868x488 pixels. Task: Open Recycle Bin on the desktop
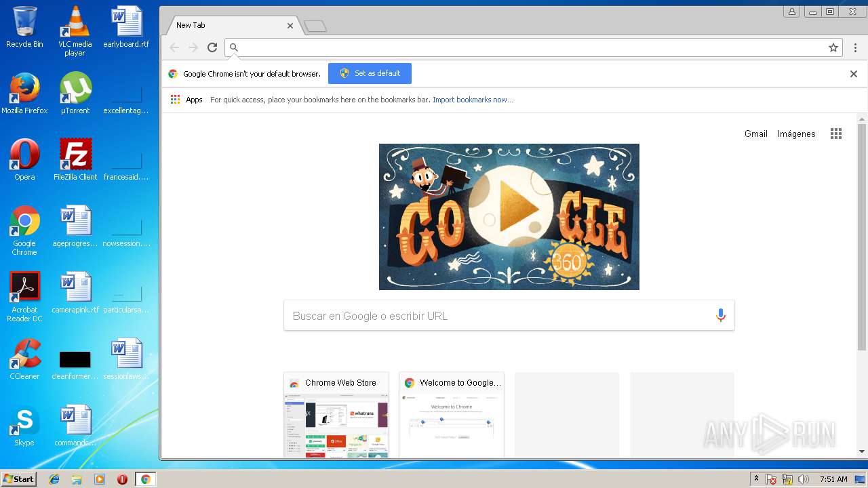coord(24,28)
